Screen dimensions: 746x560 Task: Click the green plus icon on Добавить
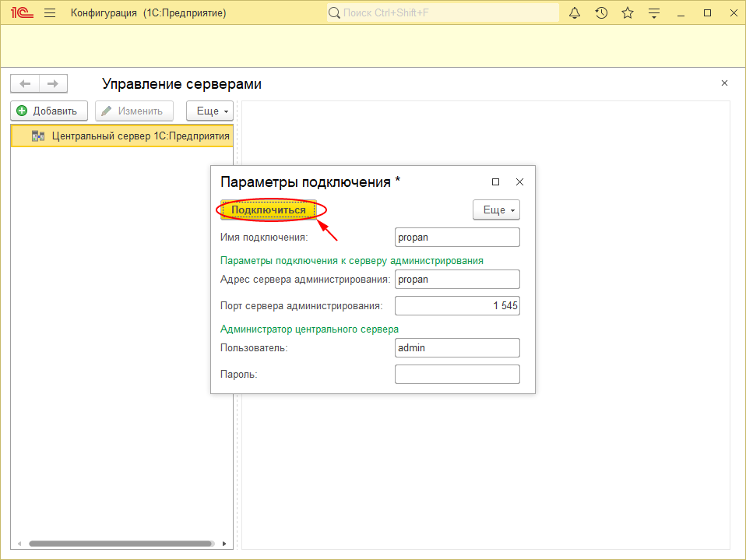point(21,111)
